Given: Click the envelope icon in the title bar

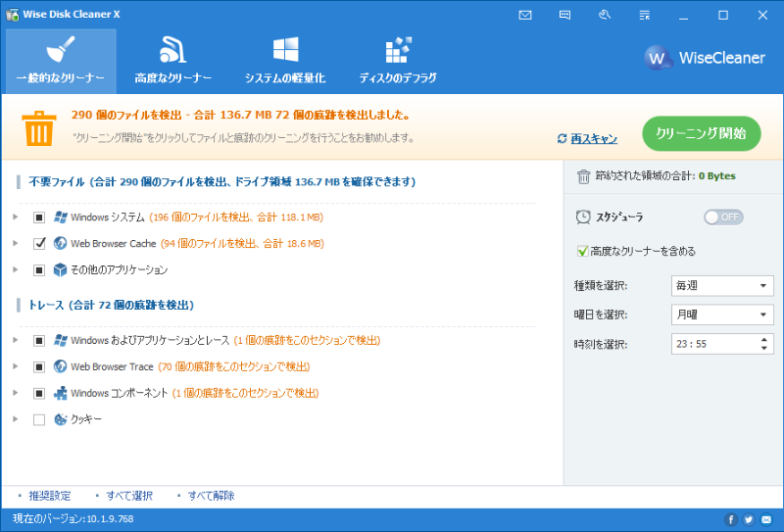Looking at the screenshot, I should pos(525,16).
